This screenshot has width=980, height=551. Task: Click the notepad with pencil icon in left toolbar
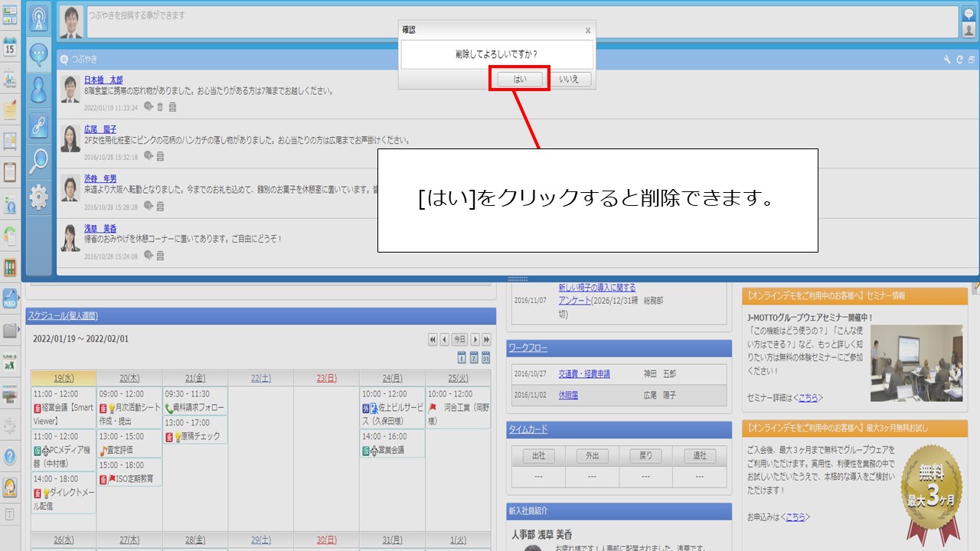point(10,110)
